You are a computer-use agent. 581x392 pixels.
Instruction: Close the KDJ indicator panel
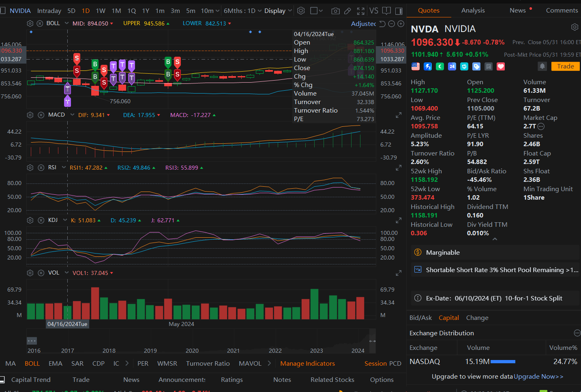pyautogui.click(x=41, y=220)
